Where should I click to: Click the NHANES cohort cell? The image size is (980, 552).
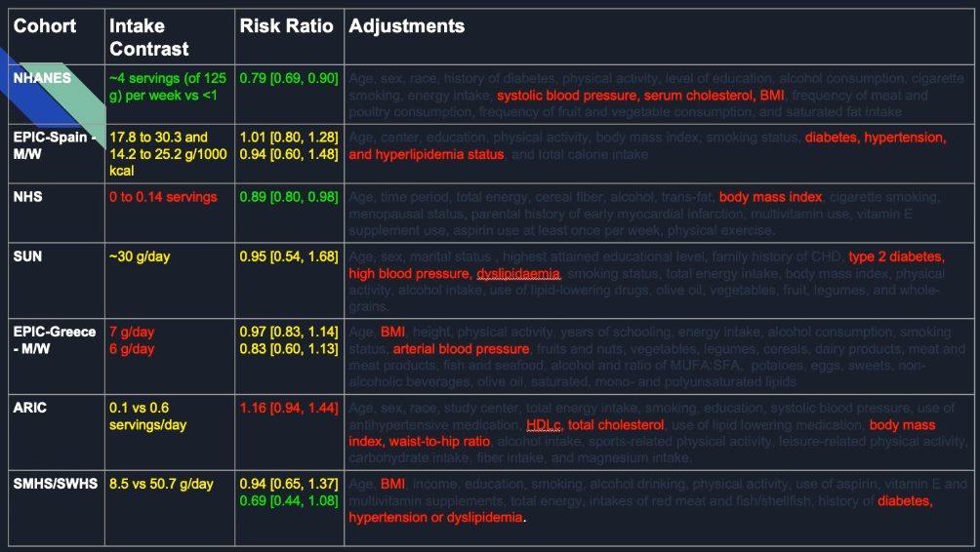[x=57, y=94]
